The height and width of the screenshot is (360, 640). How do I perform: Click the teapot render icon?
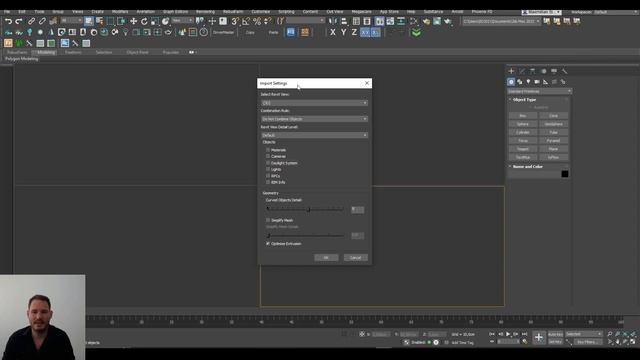click(x=448, y=21)
